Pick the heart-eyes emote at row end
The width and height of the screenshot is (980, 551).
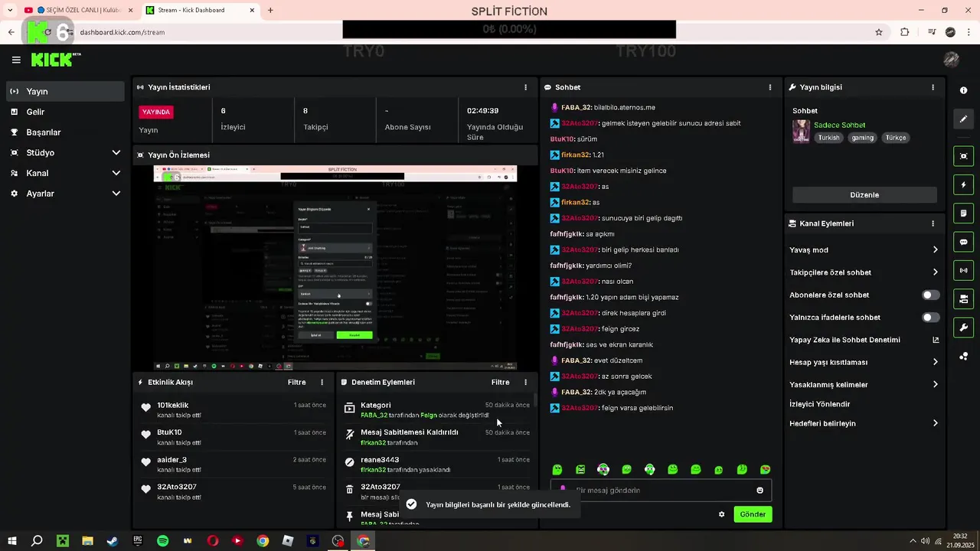(765, 469)
